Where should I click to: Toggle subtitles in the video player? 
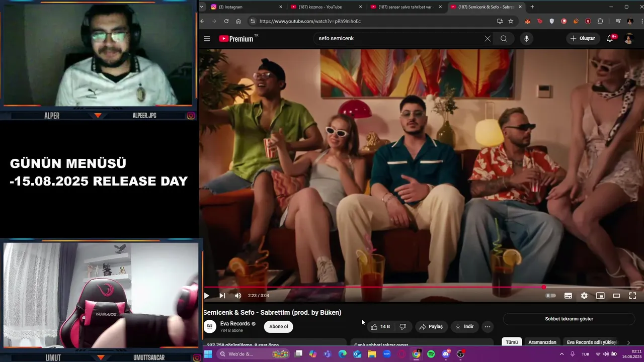click(x=568, y=296)
